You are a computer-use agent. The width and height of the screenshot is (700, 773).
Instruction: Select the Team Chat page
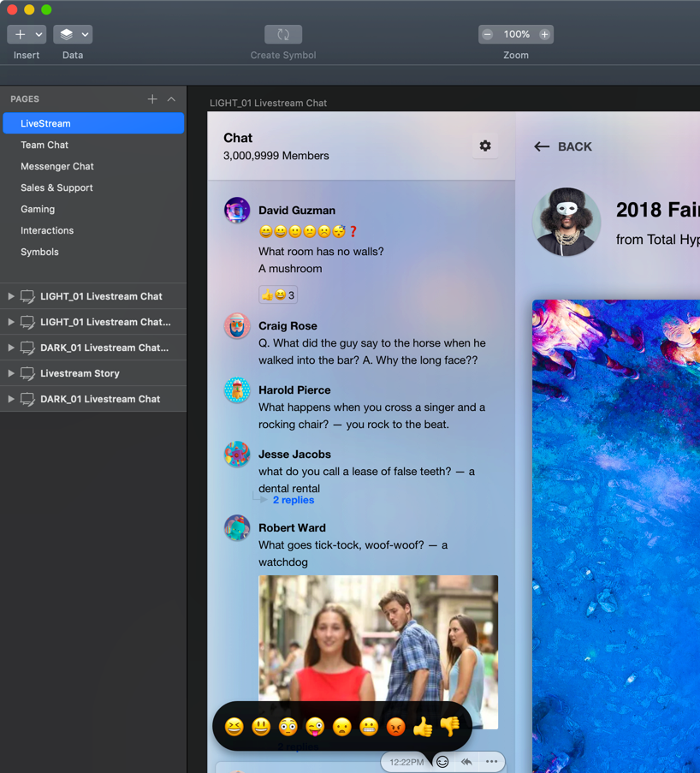pos(44,145)
